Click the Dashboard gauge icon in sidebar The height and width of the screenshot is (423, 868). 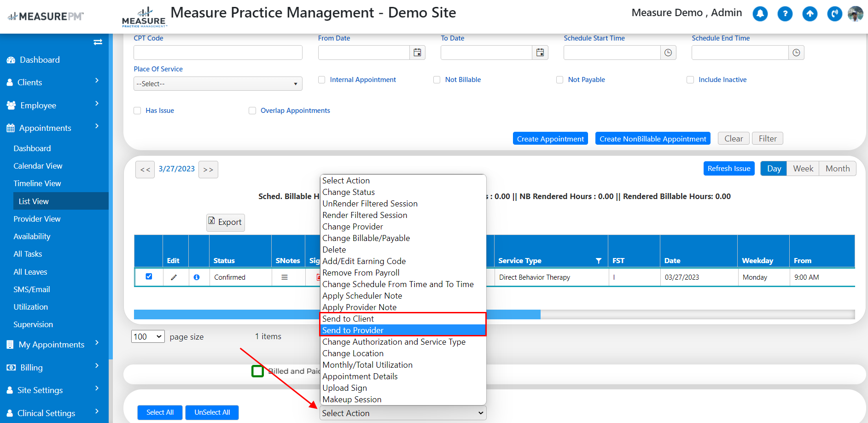point(11,60)
